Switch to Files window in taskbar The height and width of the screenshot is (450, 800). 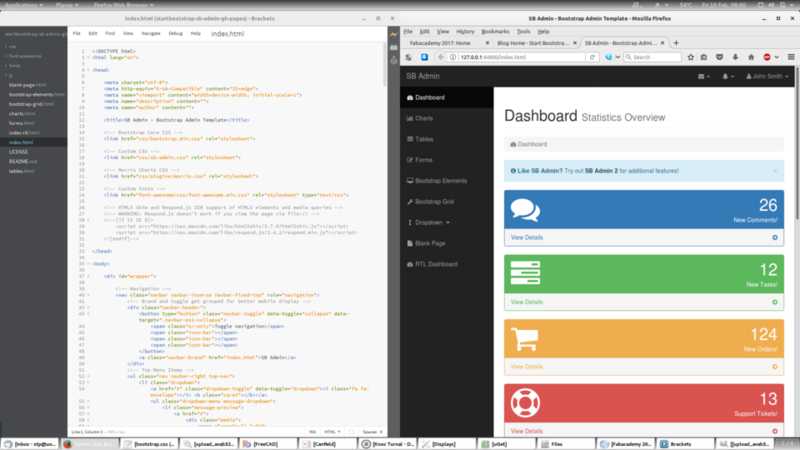566,444
